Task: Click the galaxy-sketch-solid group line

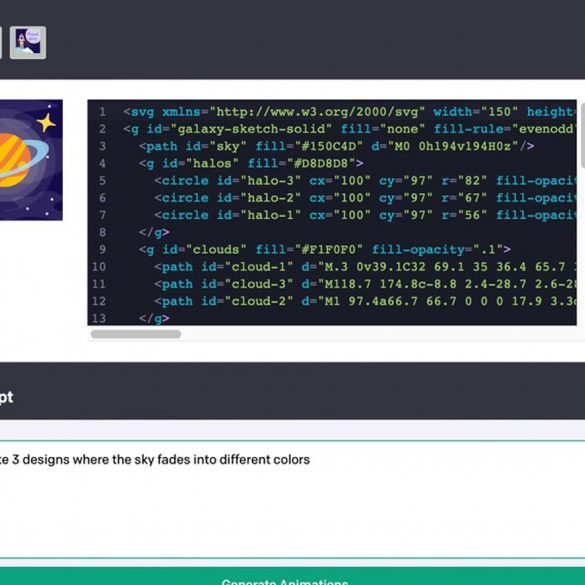Action: click(x=350, y=129)
